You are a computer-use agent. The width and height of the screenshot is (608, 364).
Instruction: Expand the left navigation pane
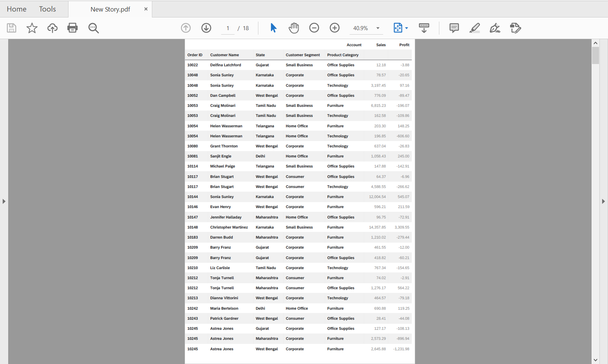tap(4, 201)
